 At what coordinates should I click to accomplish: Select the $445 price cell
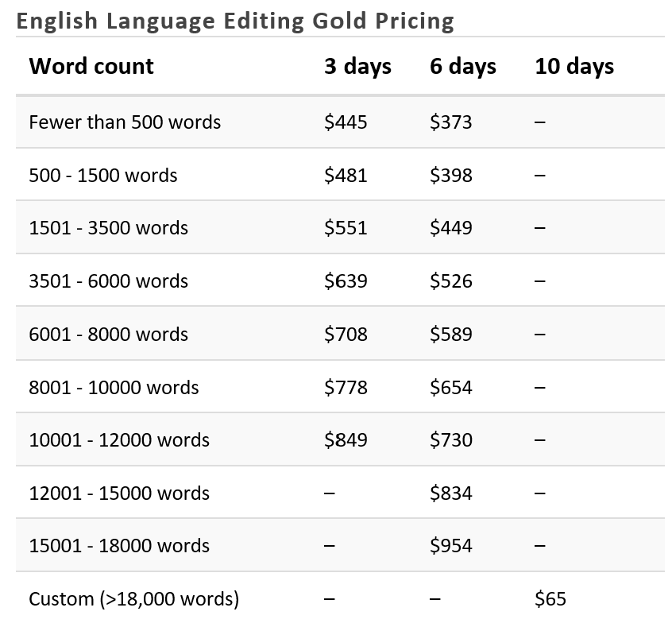346,122
